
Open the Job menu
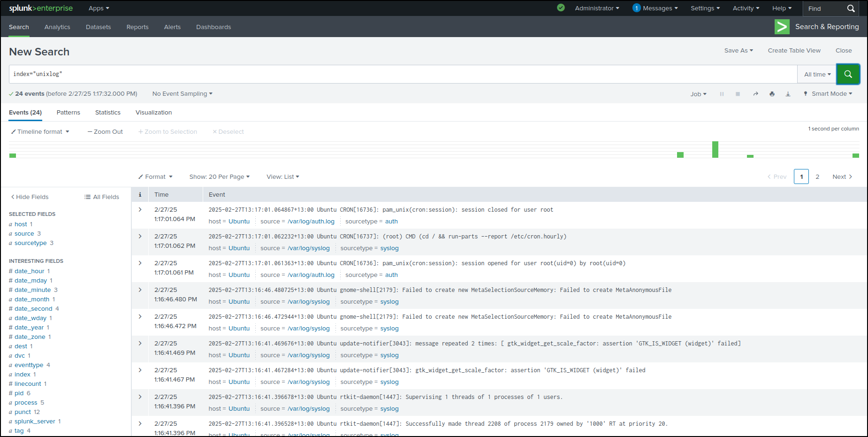coord(699,93)
